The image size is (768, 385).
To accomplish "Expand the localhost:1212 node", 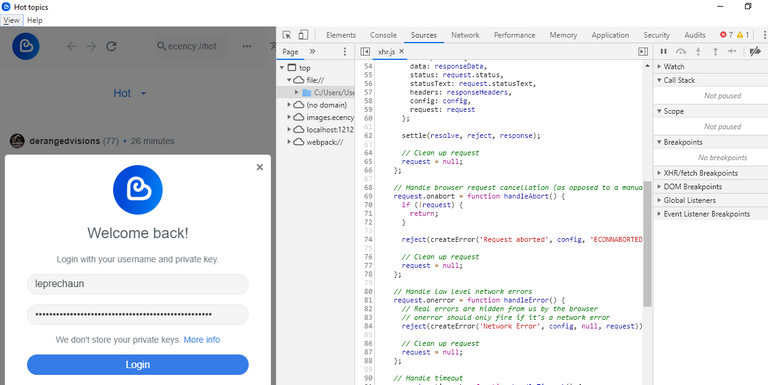I will tap(289, 129).
